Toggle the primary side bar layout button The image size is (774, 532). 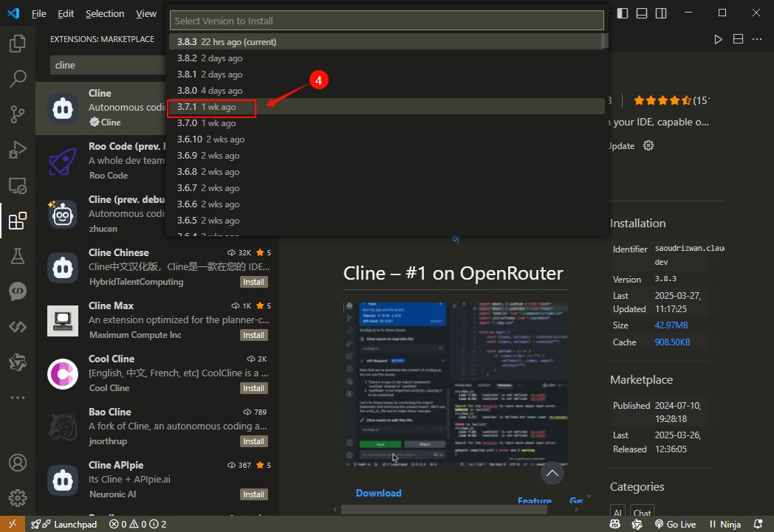point(623,13)
